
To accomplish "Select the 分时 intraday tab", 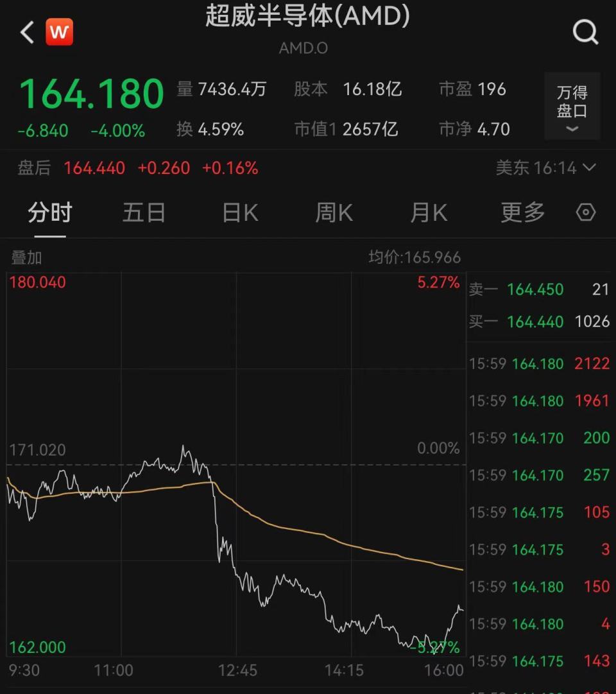I will (49, 213).
